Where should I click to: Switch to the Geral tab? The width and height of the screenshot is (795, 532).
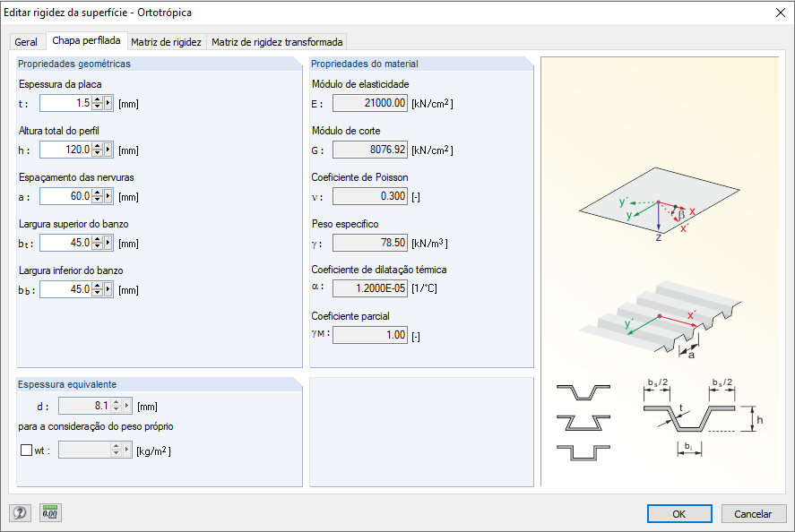click(26, 41)
